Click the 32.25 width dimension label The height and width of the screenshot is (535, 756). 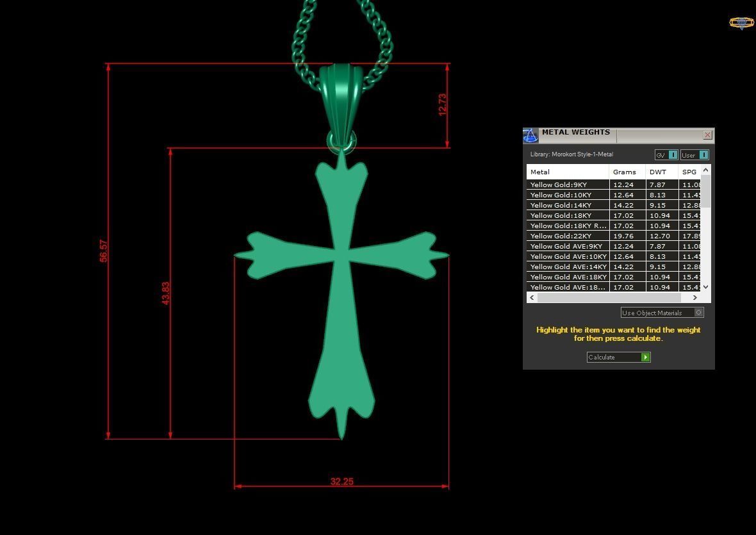coord(342,481)
